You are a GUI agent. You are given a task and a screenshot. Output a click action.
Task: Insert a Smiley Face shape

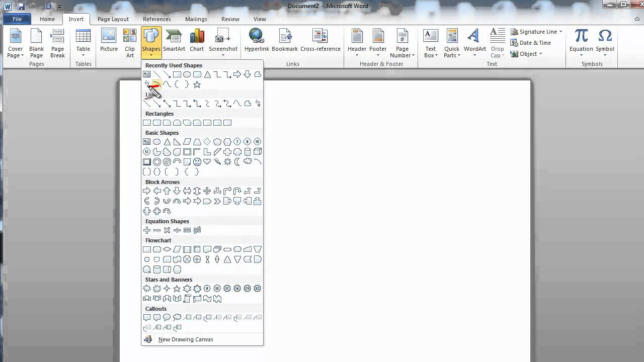click(x=197, y=161)
